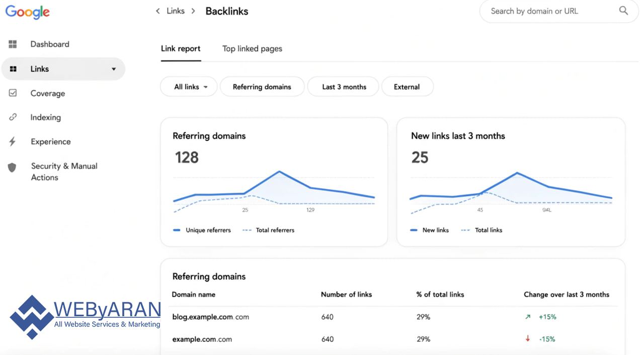This screenshot has width=644, height=355.
Task: Select the Links sidebar icon
Action: (13, 68)
